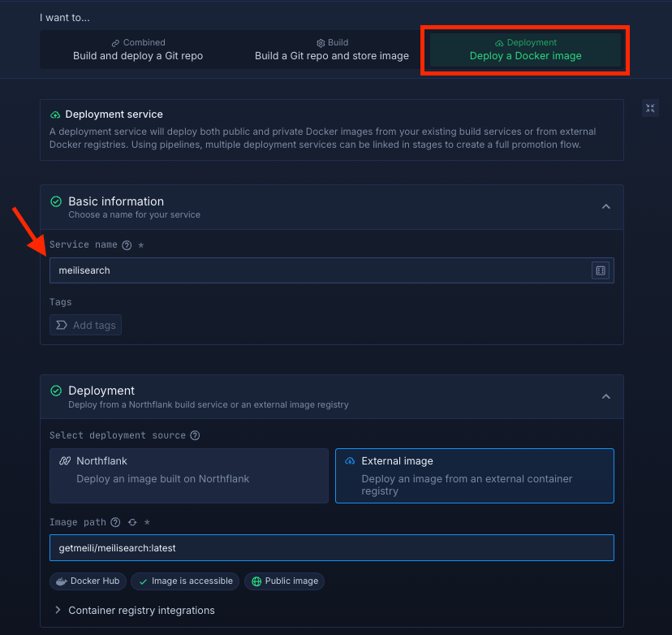This screenshot has width=672, height=635.
Task: Click the help icon beside Select deployment source
Action: tap(195, 435)
